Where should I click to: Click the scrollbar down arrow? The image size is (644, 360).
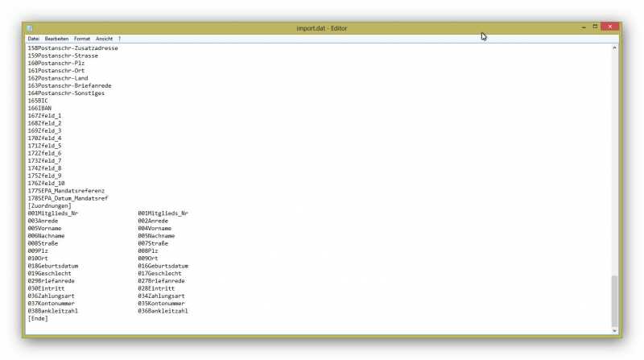coord(615,330)
